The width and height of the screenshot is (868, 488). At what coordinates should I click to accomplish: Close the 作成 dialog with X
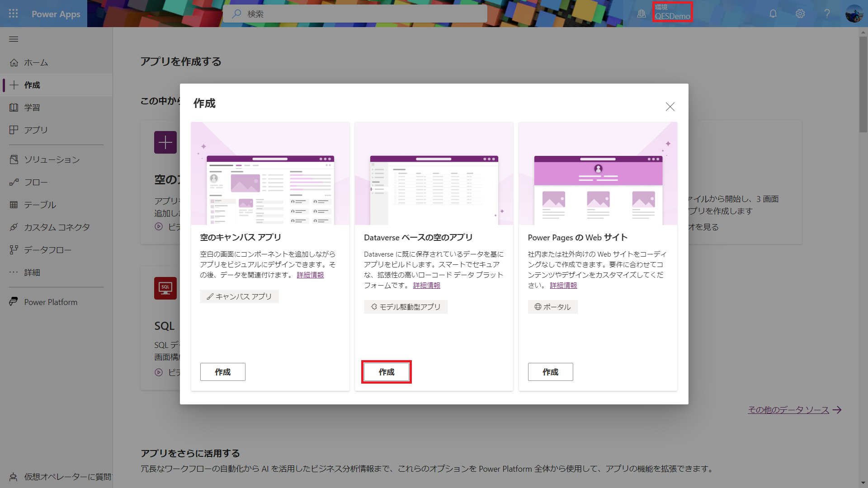point(670,107)
